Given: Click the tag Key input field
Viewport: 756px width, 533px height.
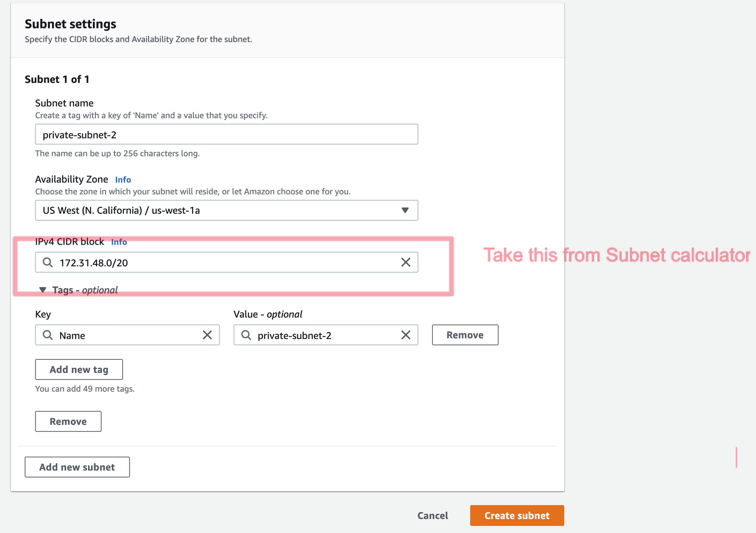Looking at the screenshot, I should click(128, 335).
